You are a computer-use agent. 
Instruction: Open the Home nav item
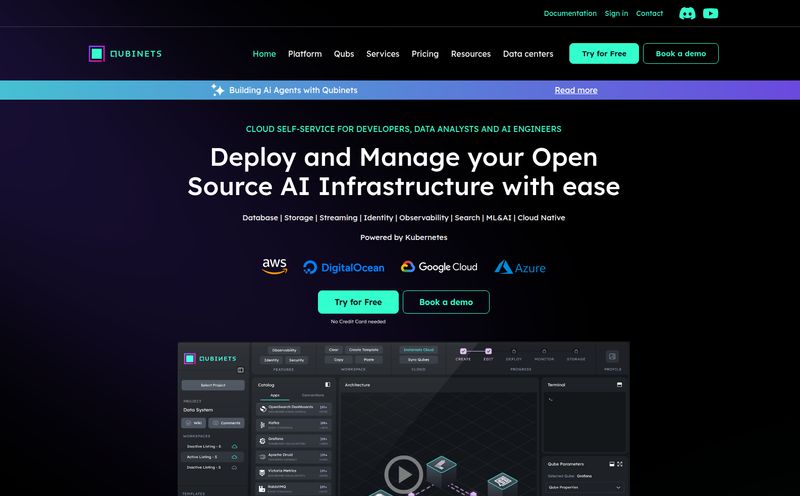tap(264, 54)
